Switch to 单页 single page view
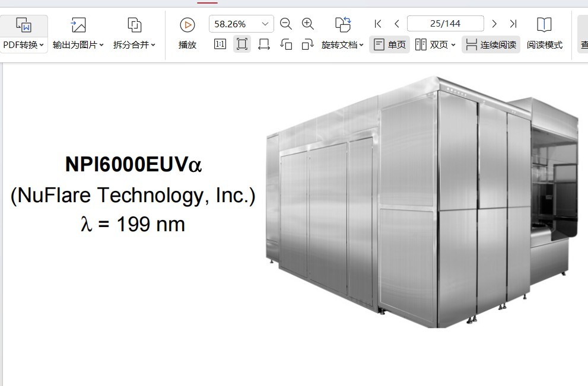This screenshot has height=386, width=588. [x=389, y=44]
